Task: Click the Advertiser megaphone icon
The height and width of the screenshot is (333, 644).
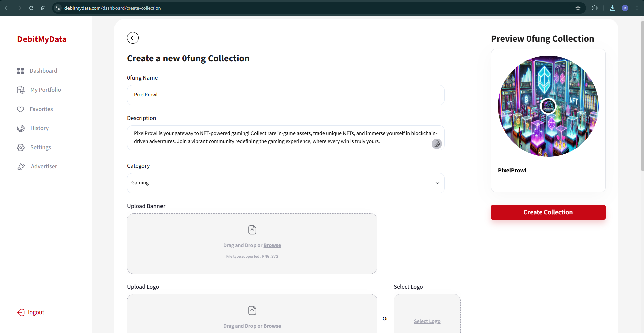Action: pyautogui.click(x=21, y=167)
